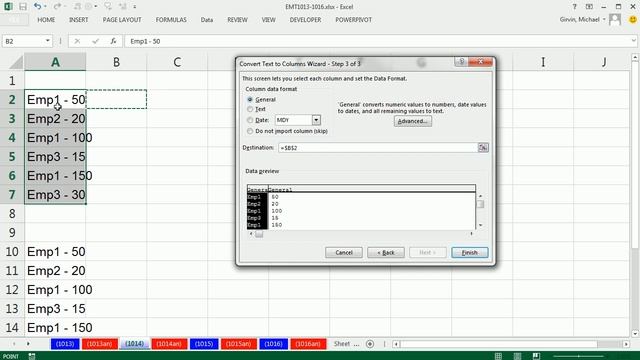Click the smiley feedback icon

(633, 20)
